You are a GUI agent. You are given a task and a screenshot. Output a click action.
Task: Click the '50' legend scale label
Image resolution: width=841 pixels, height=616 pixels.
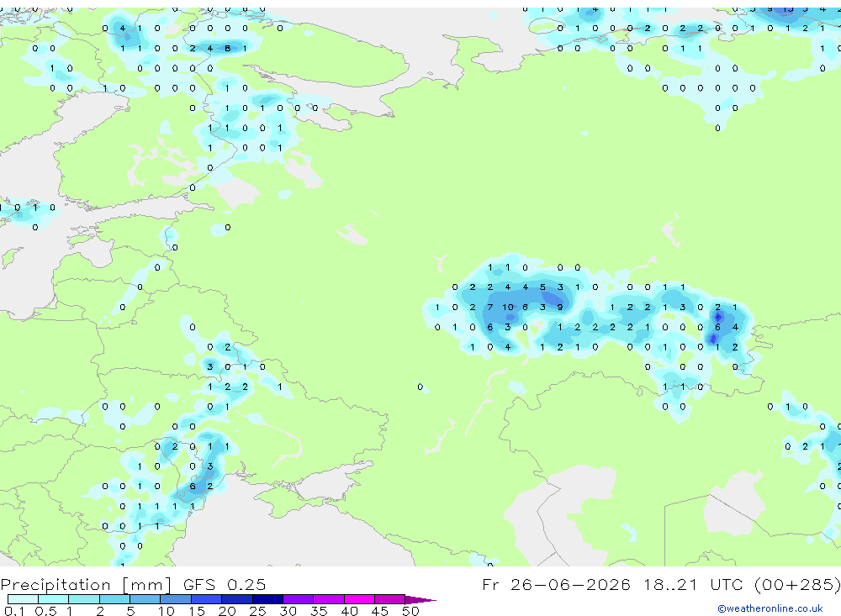410,611
